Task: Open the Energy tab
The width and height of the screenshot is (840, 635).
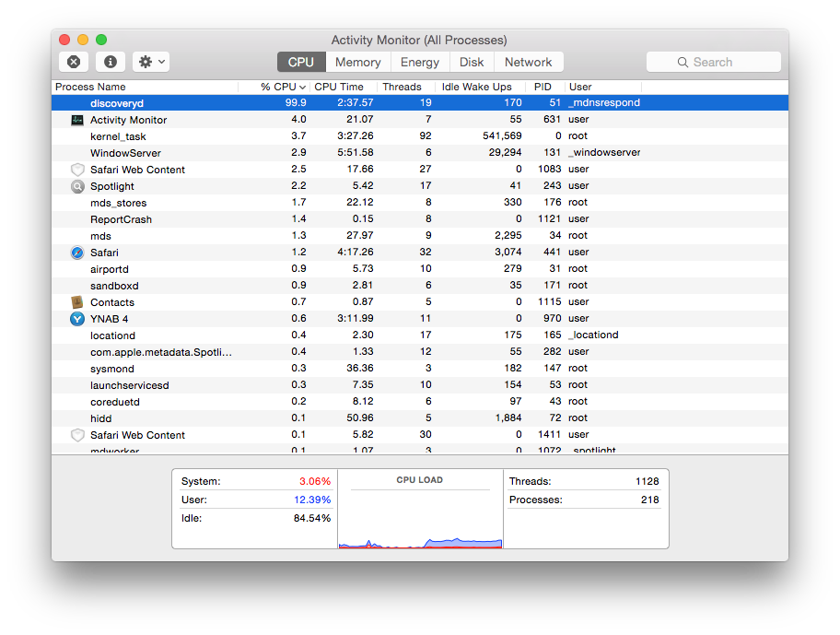Action: point(420,62)
